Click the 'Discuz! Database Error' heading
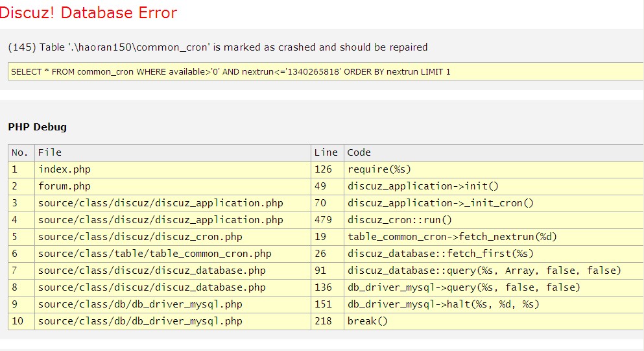The width and height of the screenshot is (644, 351). 88,13
